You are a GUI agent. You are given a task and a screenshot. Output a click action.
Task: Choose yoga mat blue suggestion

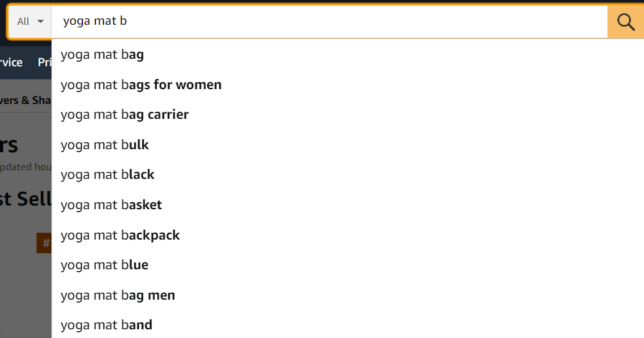coord(347,265)
